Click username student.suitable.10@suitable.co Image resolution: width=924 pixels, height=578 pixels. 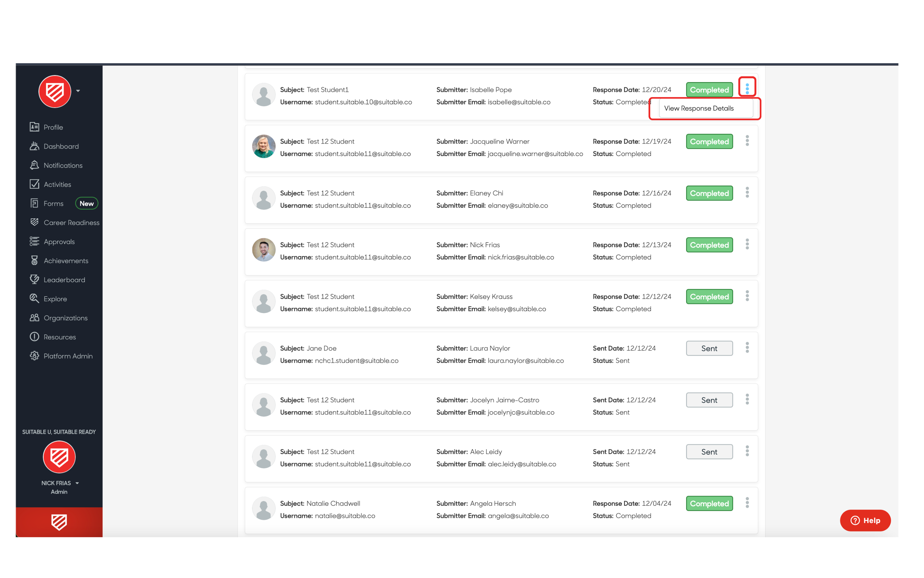point(364,102)
